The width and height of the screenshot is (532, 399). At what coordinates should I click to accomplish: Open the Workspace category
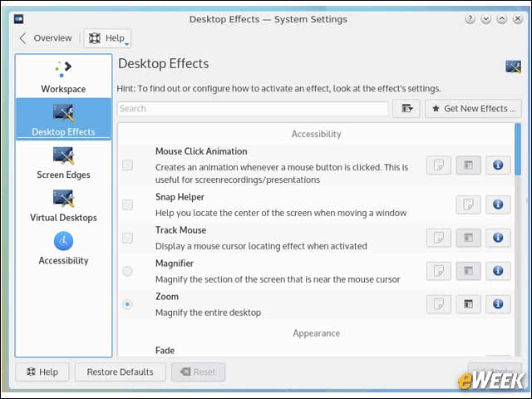tap(63, 76)
